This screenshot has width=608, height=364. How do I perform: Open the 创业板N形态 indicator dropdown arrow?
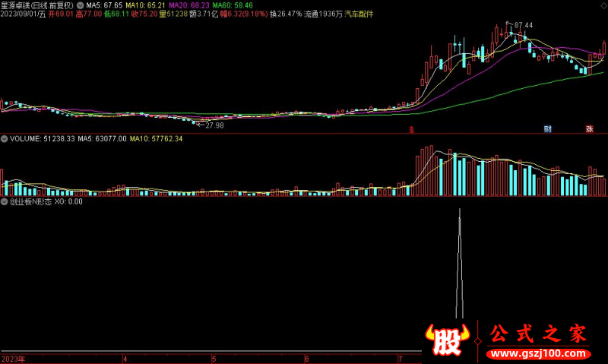pos(5,201)
